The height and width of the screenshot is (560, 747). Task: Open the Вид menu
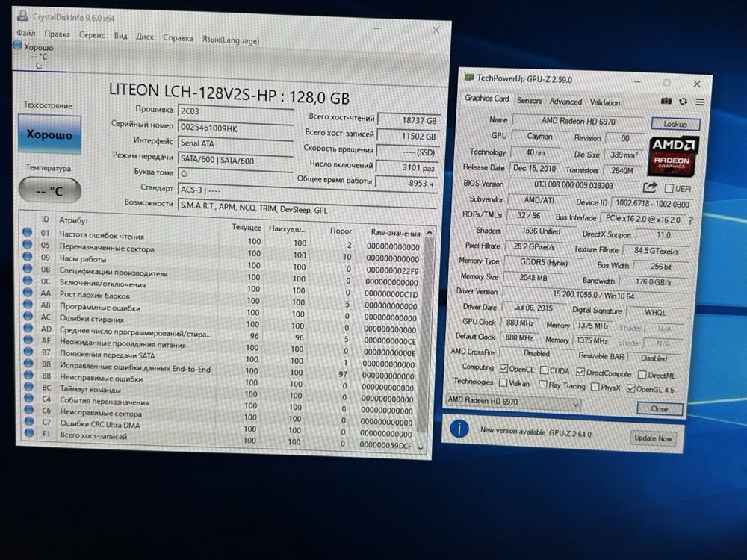pyautogui.click(x=120, y=36)
